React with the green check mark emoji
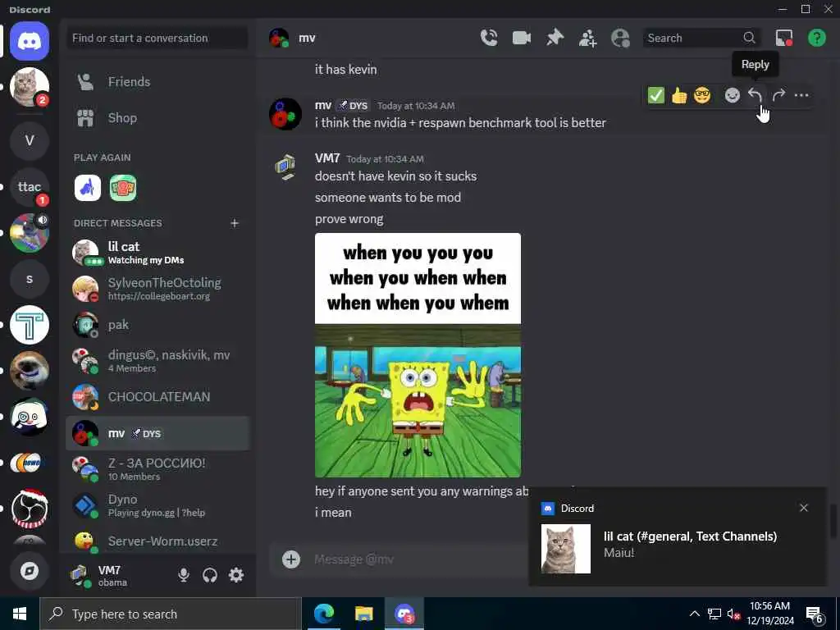This screenshot has width=840, height=630. pyautogui.click(x=655, y=95)
